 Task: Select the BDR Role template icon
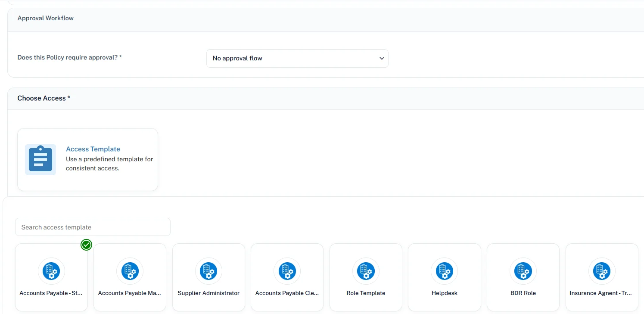click(x=523, y=271)
